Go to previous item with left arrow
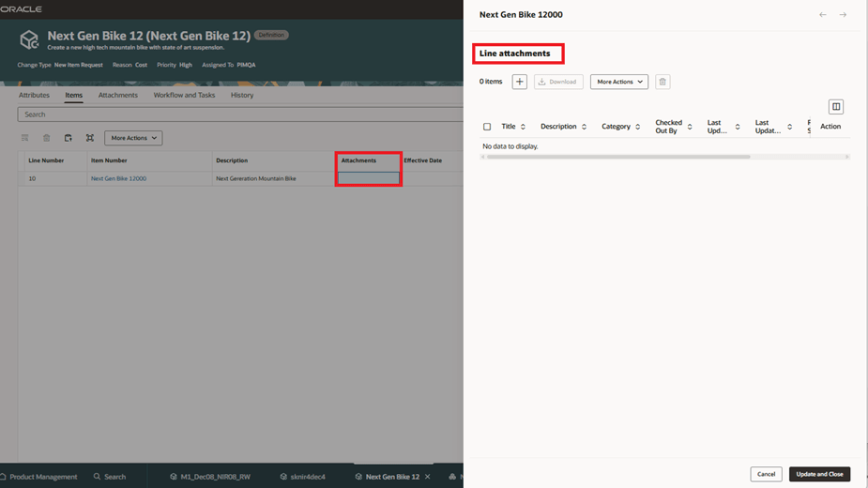Screen dimensions: 868x488 click(823, 15)
